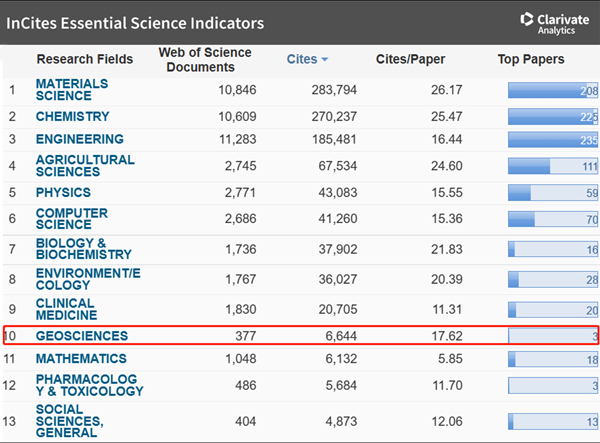Screen dimensions: 600x443
Task: Click the Clarivate Analytics logo
Action: [x=556, y=22]
